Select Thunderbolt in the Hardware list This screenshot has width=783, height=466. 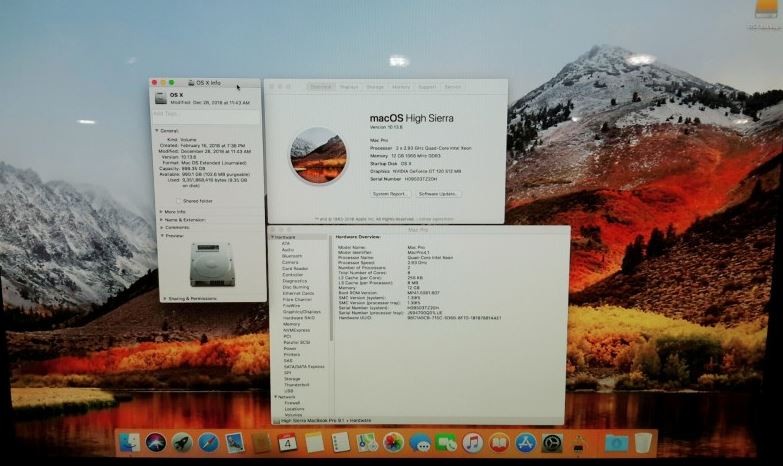coord(297,385)
